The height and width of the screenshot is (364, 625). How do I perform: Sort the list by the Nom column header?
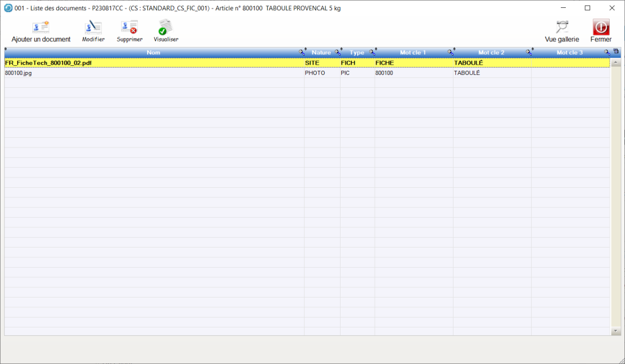pyautogui.click(x=153, y=52)
